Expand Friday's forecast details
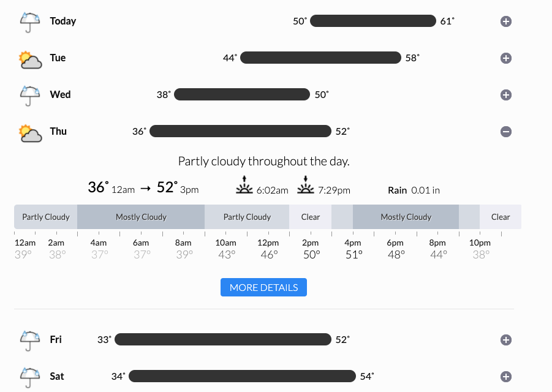Screen dimensions: 552x392 tap(505, 339)
